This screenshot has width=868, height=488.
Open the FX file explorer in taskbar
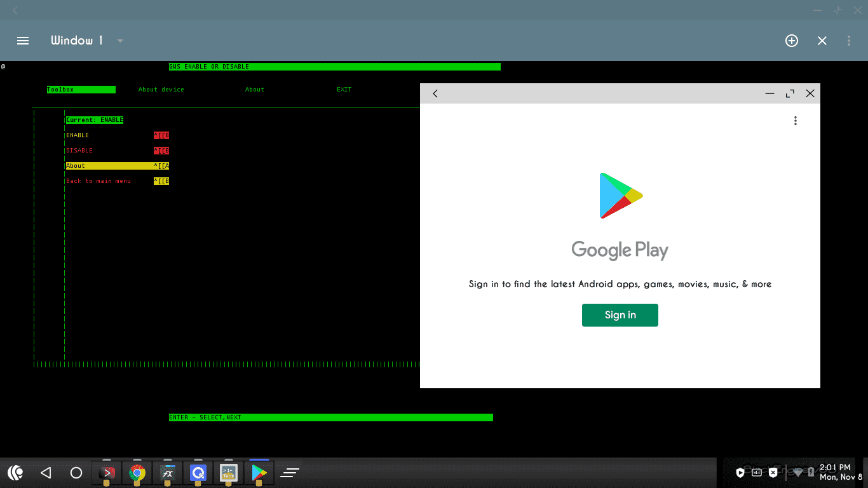(168, 473)
